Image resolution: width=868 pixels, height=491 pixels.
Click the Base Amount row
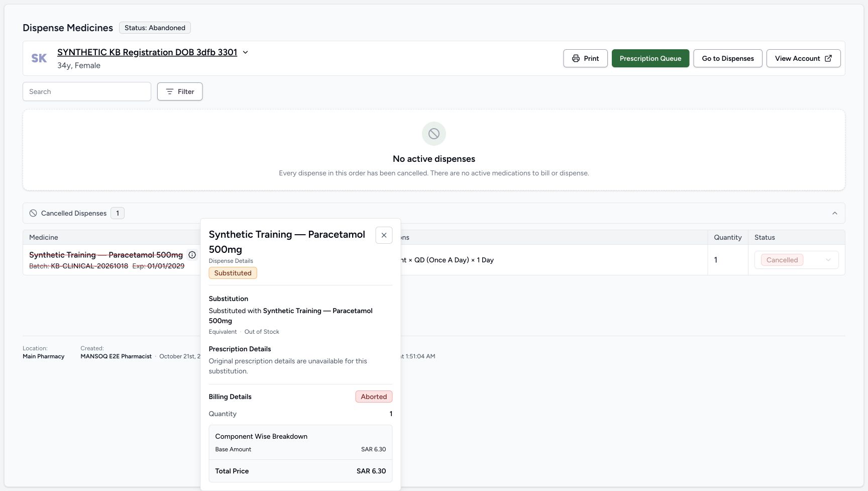coord(300,449)
